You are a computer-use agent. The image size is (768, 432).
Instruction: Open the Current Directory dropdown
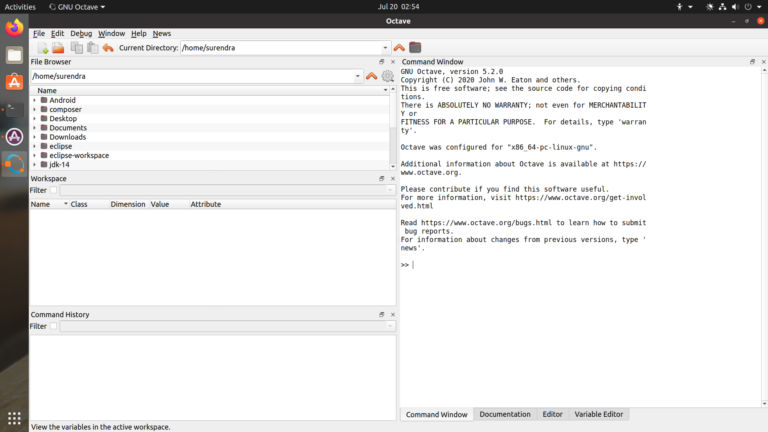coord(385,48)
